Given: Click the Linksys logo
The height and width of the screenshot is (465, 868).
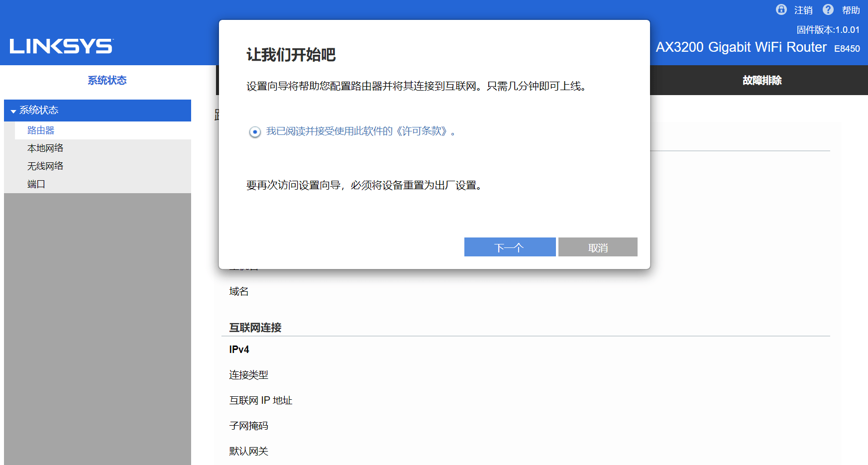Looking at the screenshot, I should click(61, 46).
